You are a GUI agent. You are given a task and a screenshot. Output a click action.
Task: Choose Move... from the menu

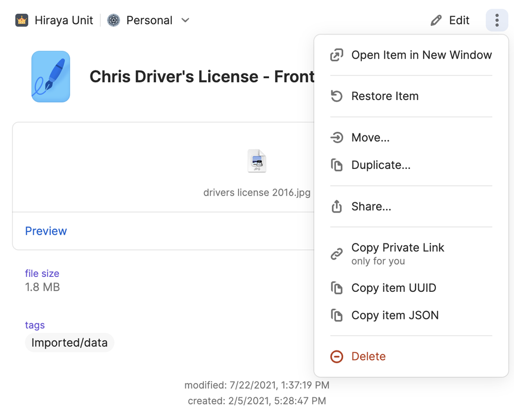[370, 138]
